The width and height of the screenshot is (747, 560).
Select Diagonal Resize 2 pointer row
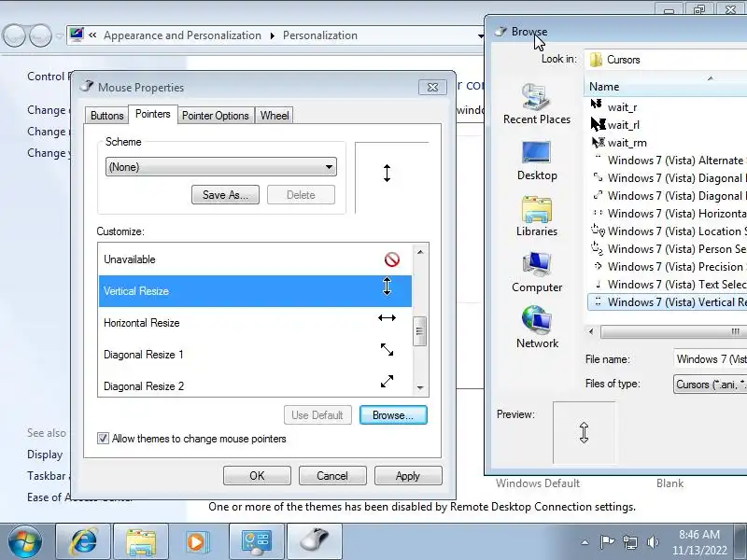click(255, 385)
